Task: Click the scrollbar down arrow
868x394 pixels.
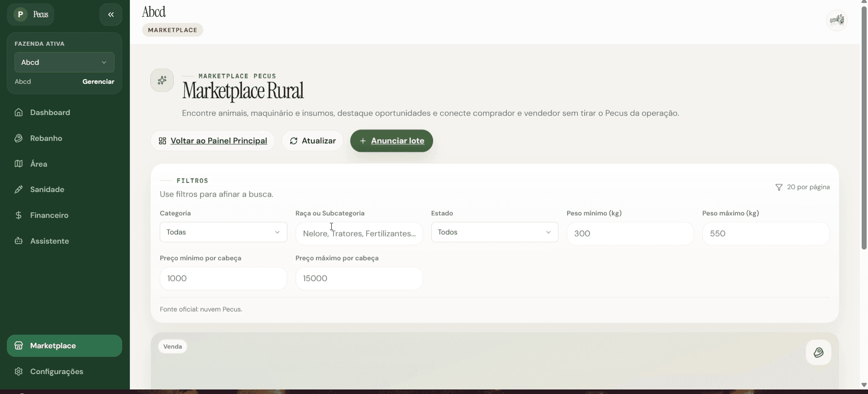Action: [x=864, y=385]
